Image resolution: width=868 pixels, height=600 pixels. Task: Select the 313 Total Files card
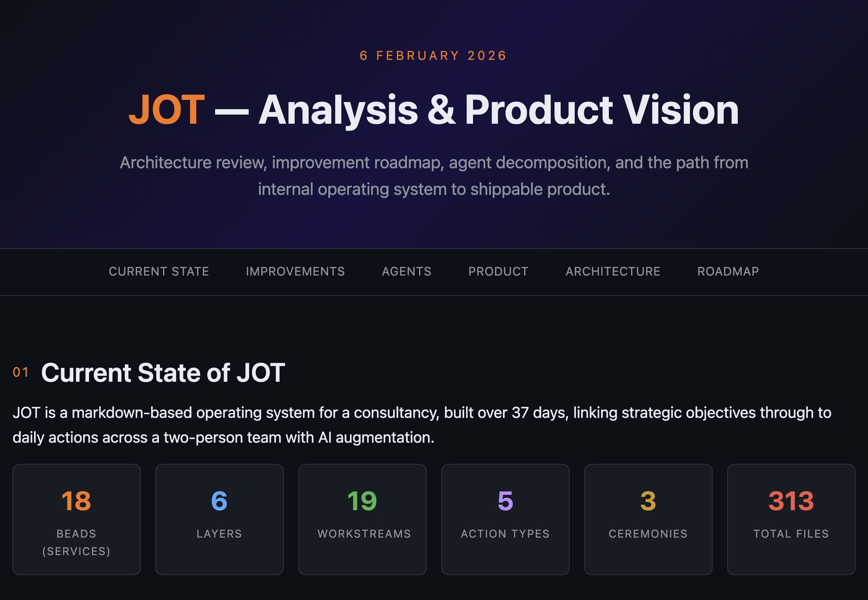pyautogui.click(x=791, y=519)
